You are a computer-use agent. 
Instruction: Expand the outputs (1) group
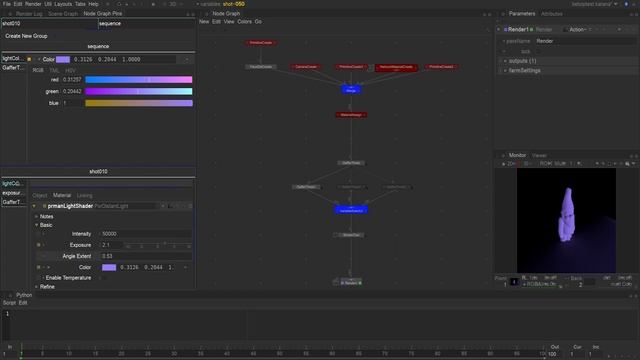505,61
